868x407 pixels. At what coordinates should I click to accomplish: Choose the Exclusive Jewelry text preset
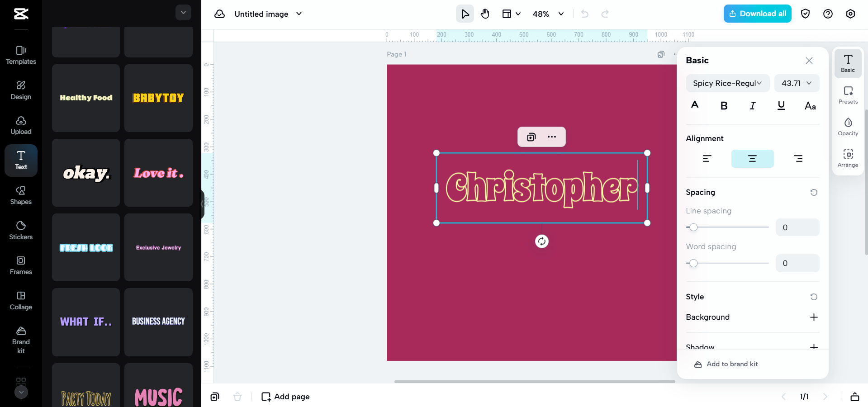coord(158,247)
